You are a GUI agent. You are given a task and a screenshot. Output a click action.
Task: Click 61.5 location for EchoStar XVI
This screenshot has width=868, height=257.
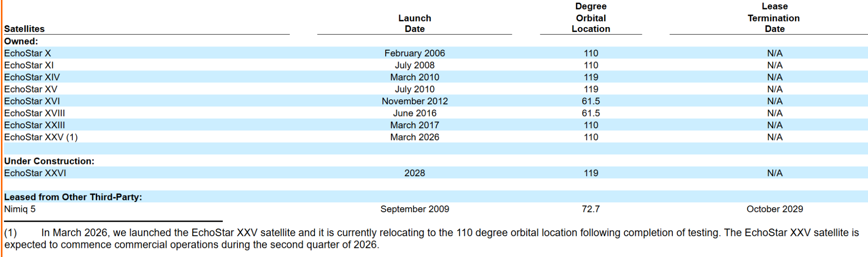coord(591,101)
